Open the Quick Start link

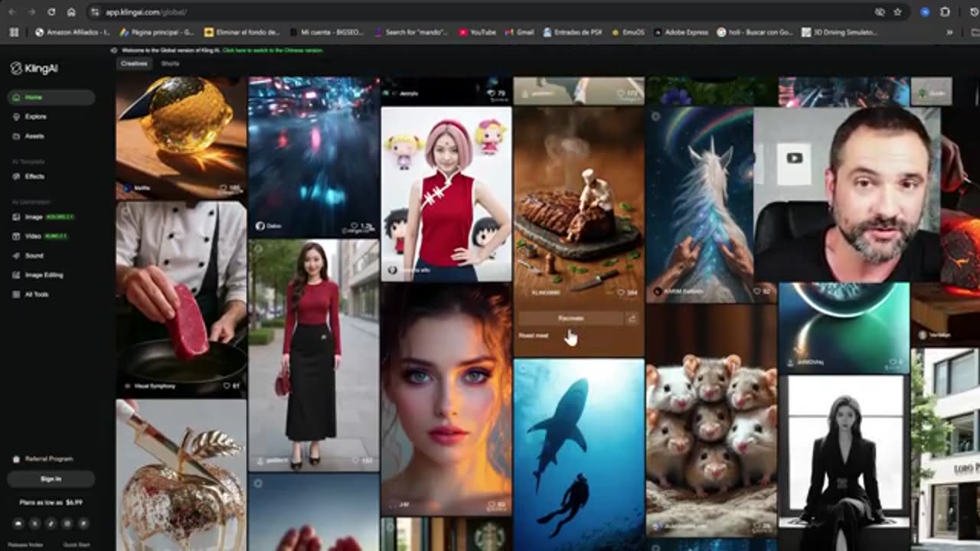tap(77, 545)
